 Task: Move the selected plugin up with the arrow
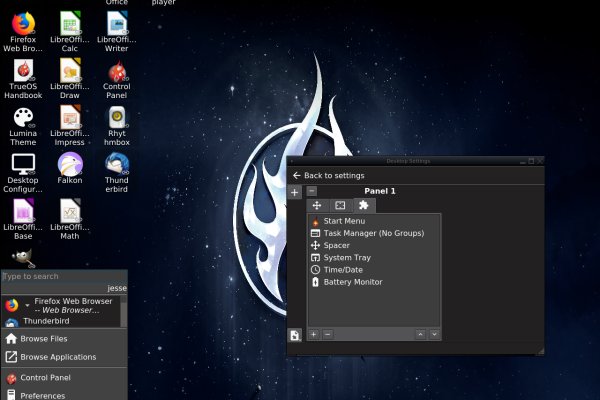click(x=420, y=334)
